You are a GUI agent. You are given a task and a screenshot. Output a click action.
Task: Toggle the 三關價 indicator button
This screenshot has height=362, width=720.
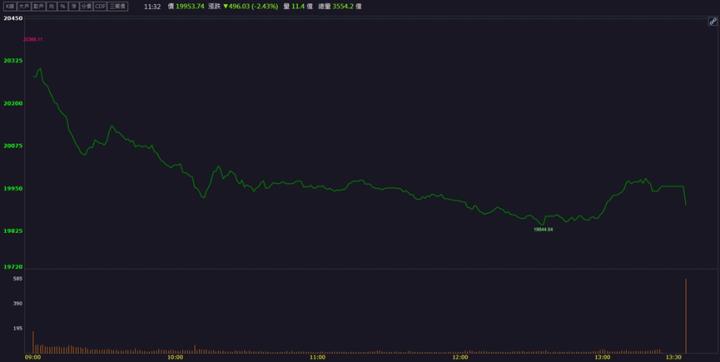click(118, 6)
